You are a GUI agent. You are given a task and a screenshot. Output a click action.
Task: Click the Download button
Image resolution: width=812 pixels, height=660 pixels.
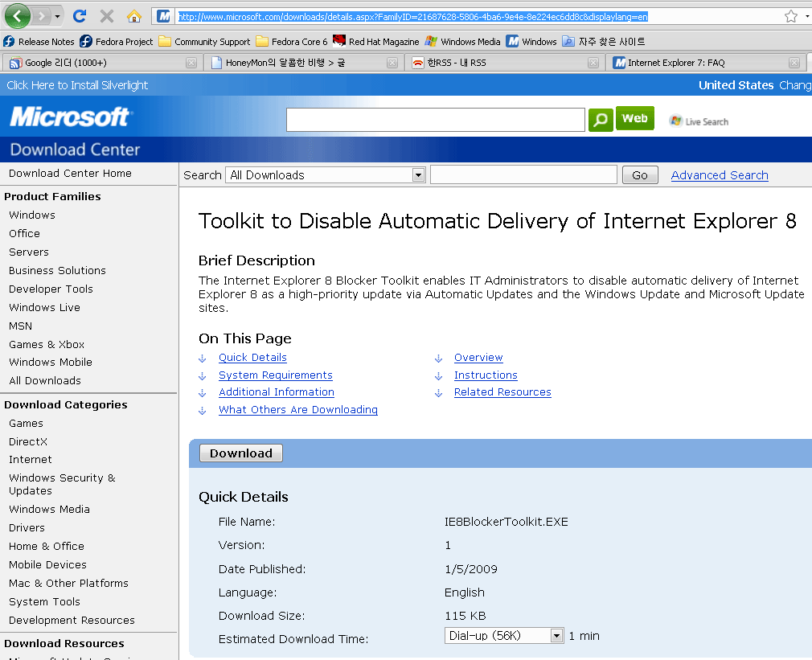241,453
